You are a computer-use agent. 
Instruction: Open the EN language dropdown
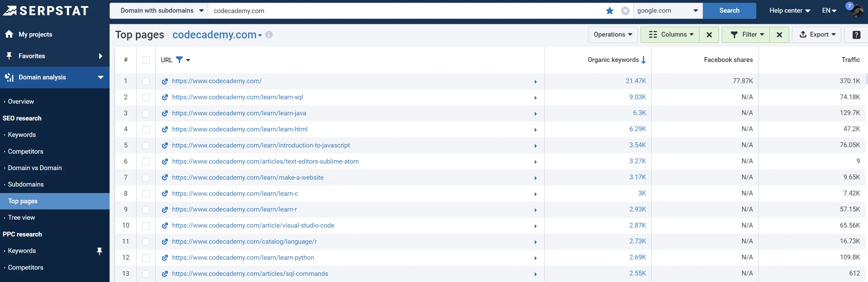pos(829,11)
